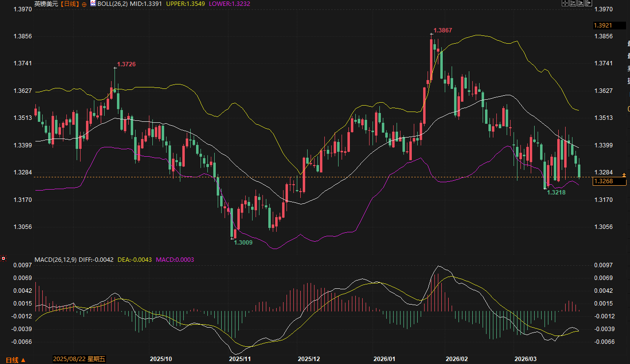
Task: Click the highlighted 1.3268 current price tag
Action: coord(609,182)
